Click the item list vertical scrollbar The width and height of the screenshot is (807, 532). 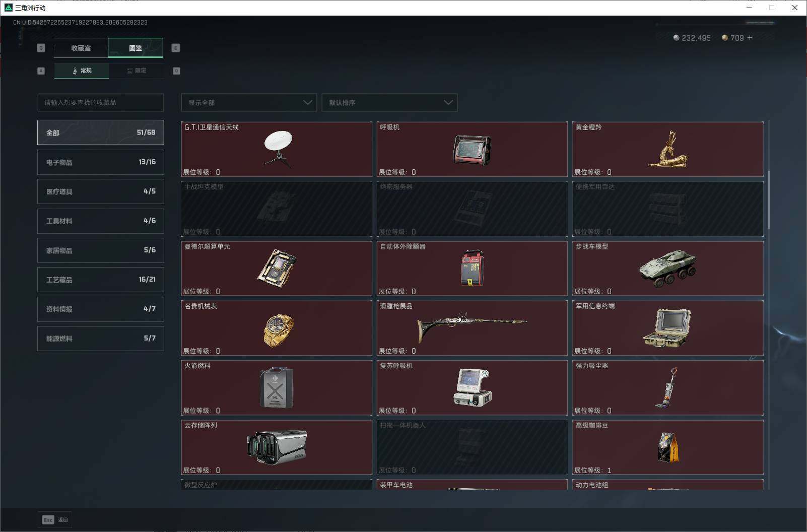(769, 199)
